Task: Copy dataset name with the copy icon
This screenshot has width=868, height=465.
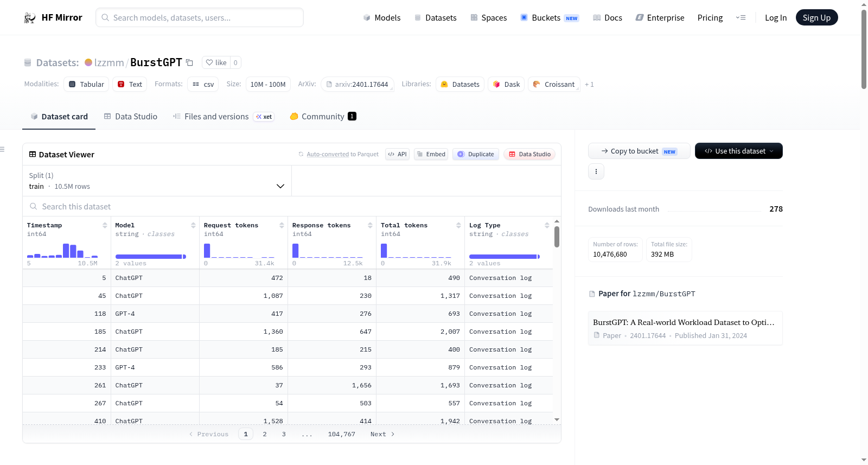Action: pyautogui.click(x=189, y=62)
